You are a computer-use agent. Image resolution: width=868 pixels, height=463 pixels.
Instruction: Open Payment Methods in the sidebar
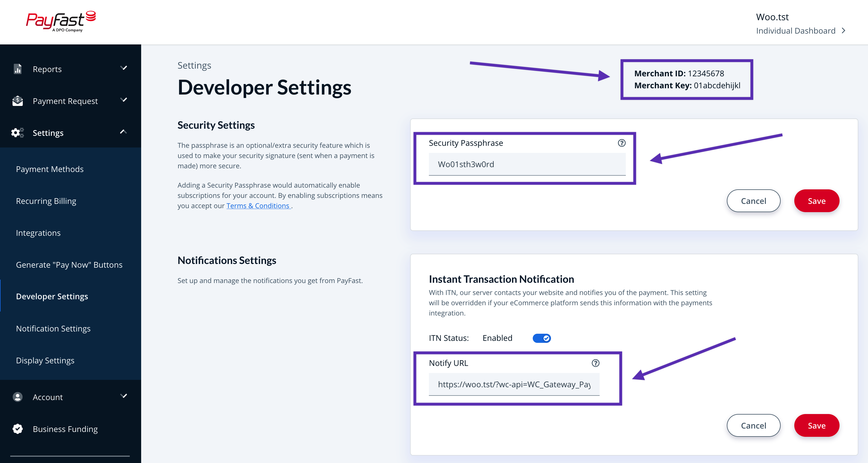[50, 169]
